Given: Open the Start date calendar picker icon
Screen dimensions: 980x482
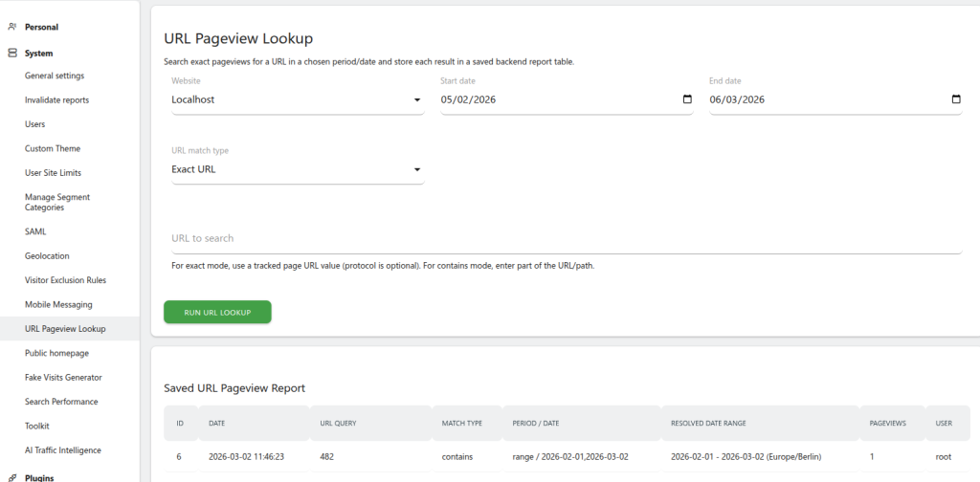Looking at the screenshot, I should click(686, 99).
